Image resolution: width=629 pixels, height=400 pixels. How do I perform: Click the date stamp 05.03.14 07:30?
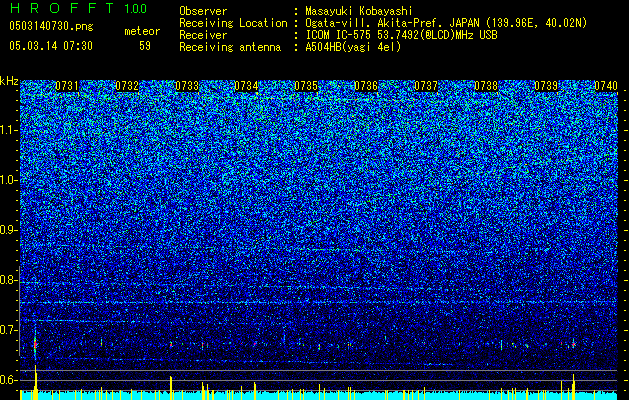[x=51, y=46]
